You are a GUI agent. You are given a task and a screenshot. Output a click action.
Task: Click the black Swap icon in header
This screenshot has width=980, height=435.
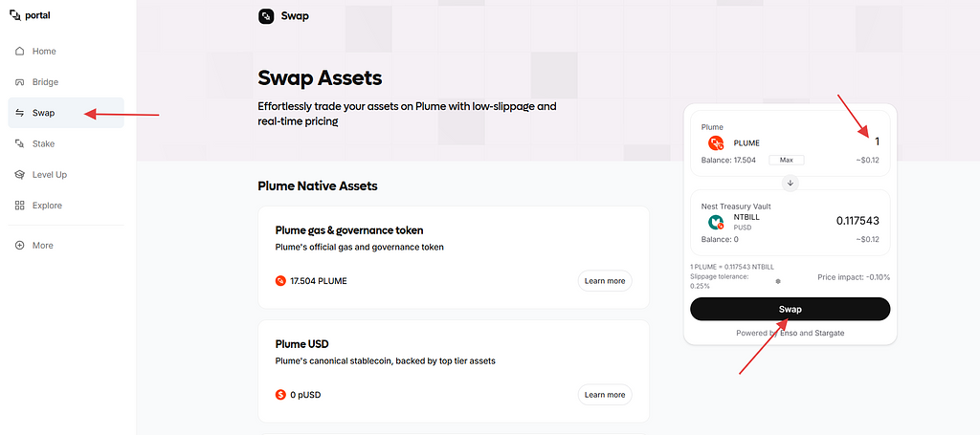[x=266, y=16]
